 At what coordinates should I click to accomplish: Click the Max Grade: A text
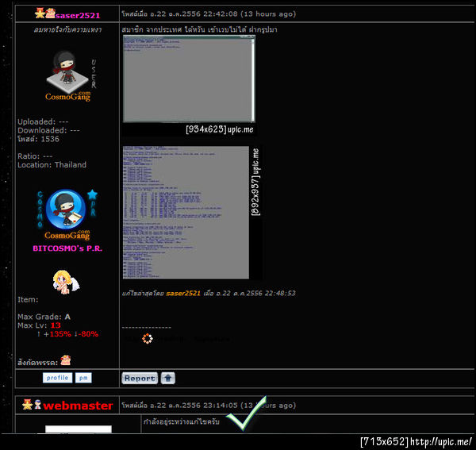(x=44, y=317)
